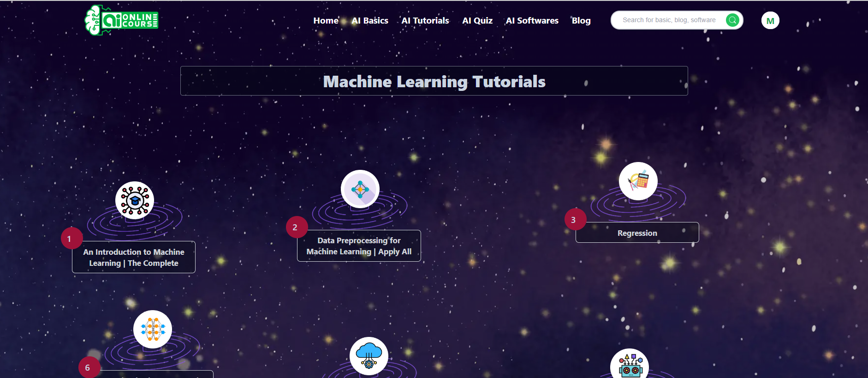Viewport: 868px width, 378px height.
Task: Click the Data Preprocessing diamond network icon
Action: click(360, 189)
